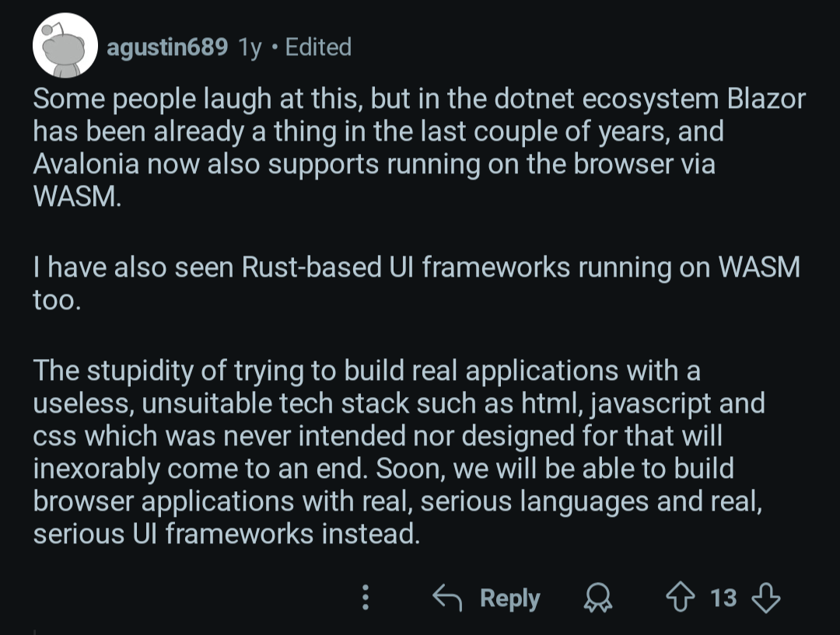The height and width of the screenshot is (635, 840).
Task: Open the three-dot more options menu
Action: 366,597
